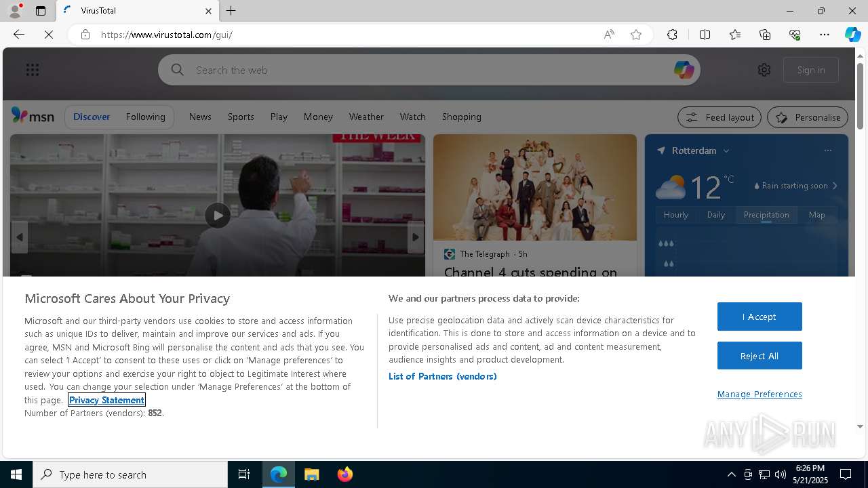Image resolution: width=868 pixels, height=488 pixels.
Task: Stop loading the page
Action: (x=49, y=35)
